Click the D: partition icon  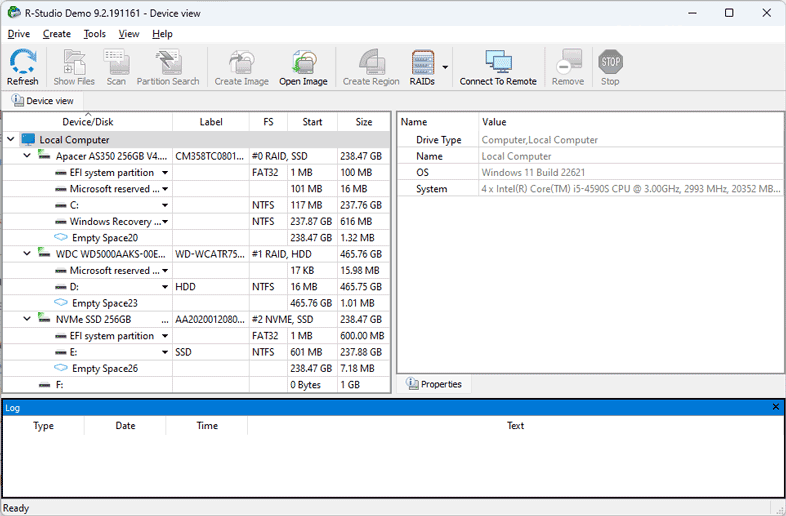61,287
